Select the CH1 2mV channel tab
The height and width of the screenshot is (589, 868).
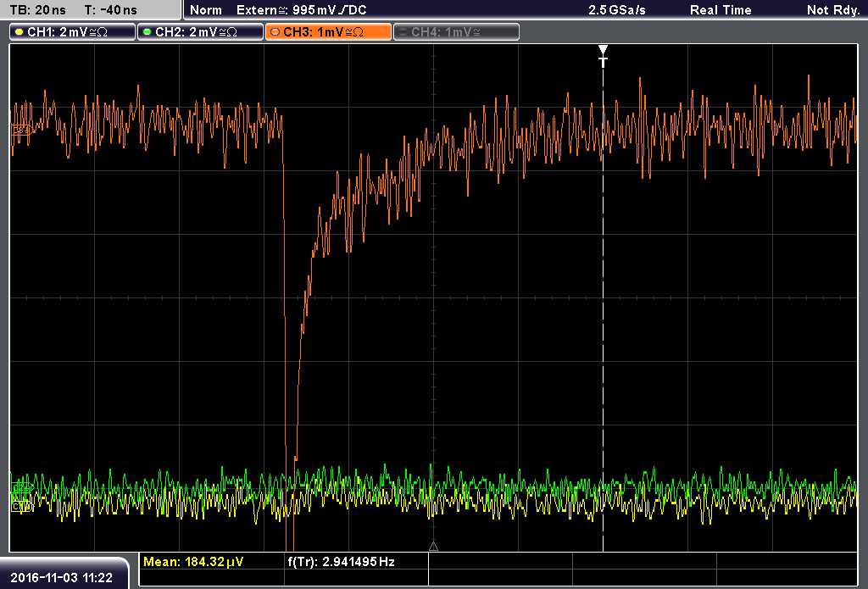point(73,32)
